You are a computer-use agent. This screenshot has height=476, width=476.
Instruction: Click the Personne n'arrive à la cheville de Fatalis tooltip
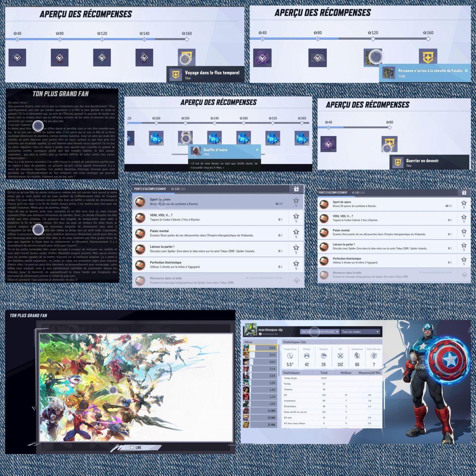pos(425,73)
